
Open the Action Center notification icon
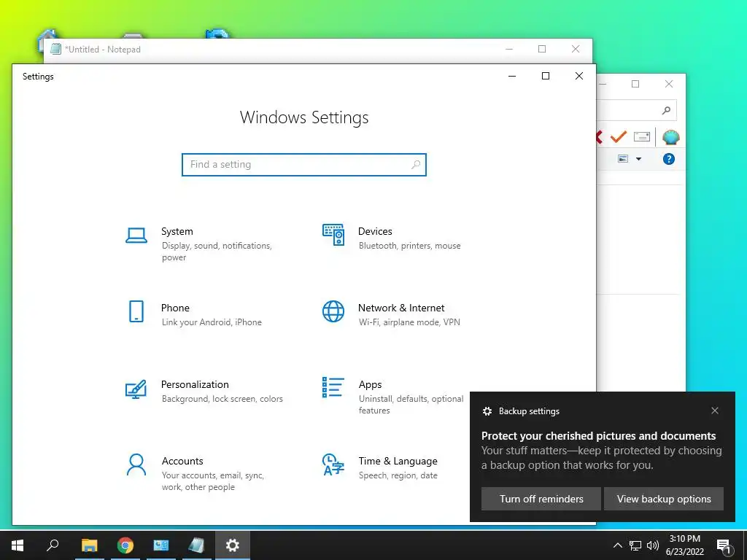coord(724,545)
